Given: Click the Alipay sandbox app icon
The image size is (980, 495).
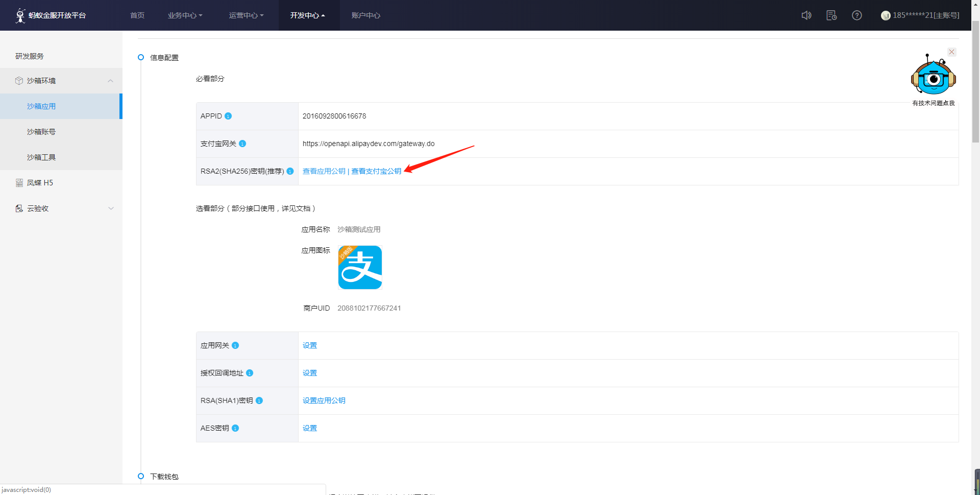Looking at the screenshot, I should [360, 267].
